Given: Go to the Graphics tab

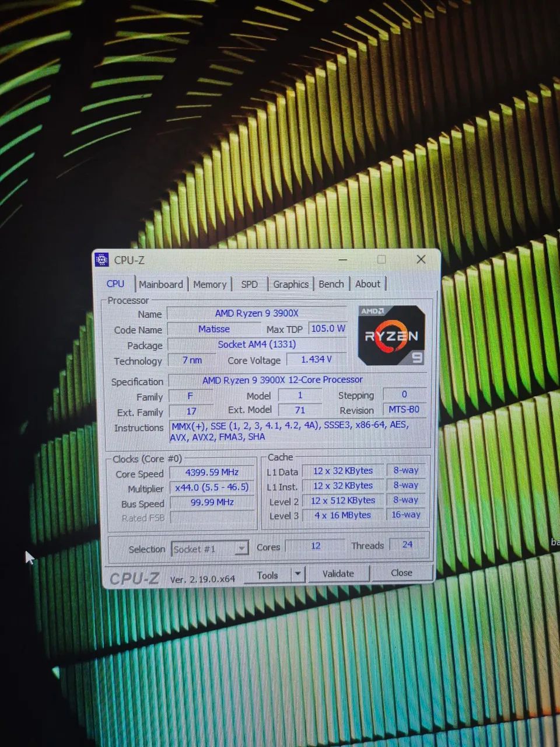Looking at the screenshot, I should click(290, 284).
